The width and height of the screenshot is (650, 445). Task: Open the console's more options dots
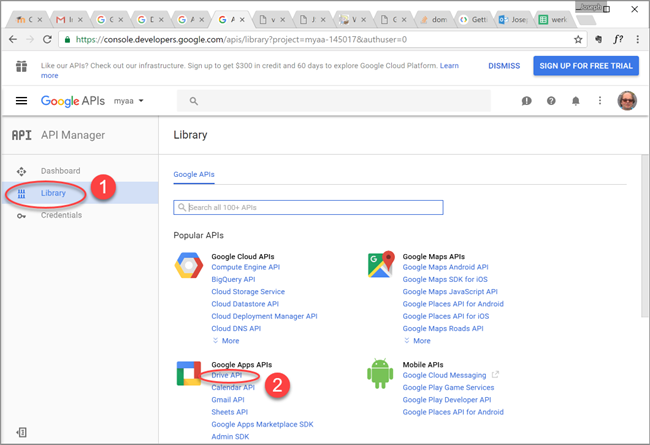(599, 101)
